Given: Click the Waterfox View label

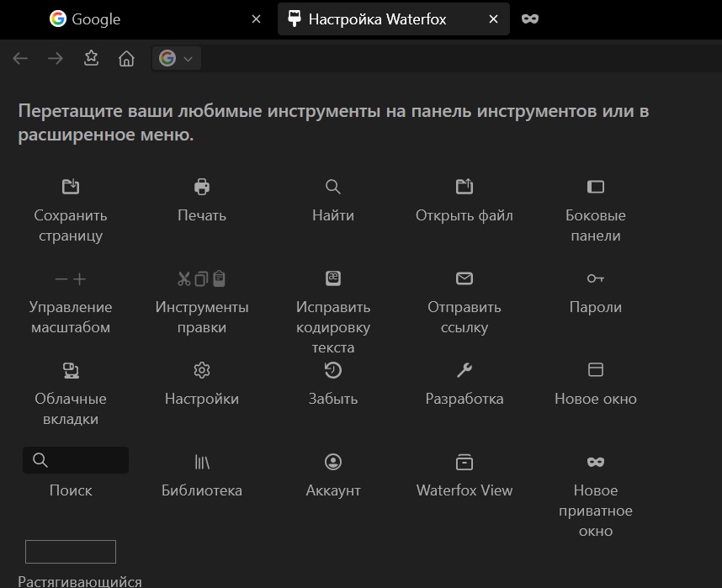Looking at the screenshot, I should pos(465,490).
